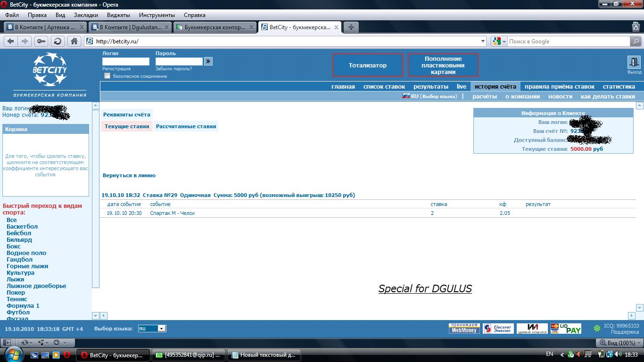Open the Новый текстовый taskbar window

pyautogui.click(x=264, y=354)
